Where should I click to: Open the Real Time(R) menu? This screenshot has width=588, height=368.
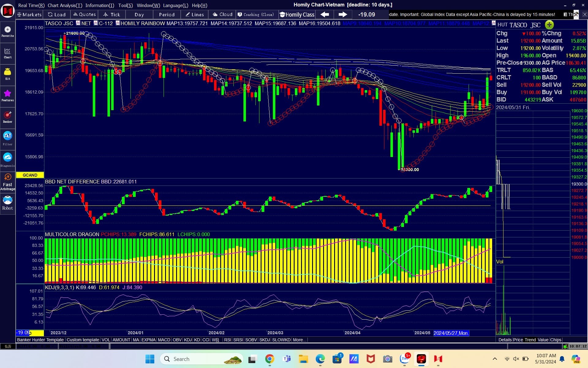(x=31, y=5)
